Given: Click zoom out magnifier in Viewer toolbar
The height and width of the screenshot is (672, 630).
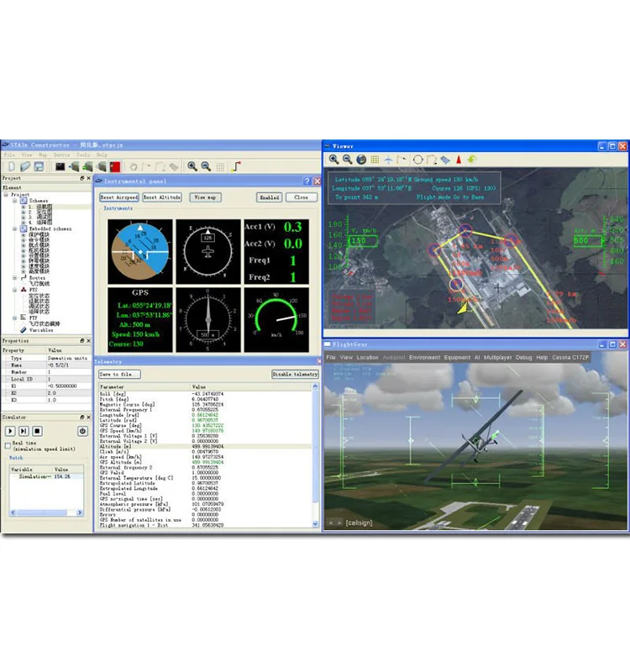Looking at the screenshot, I should click(x=347, y=160).
